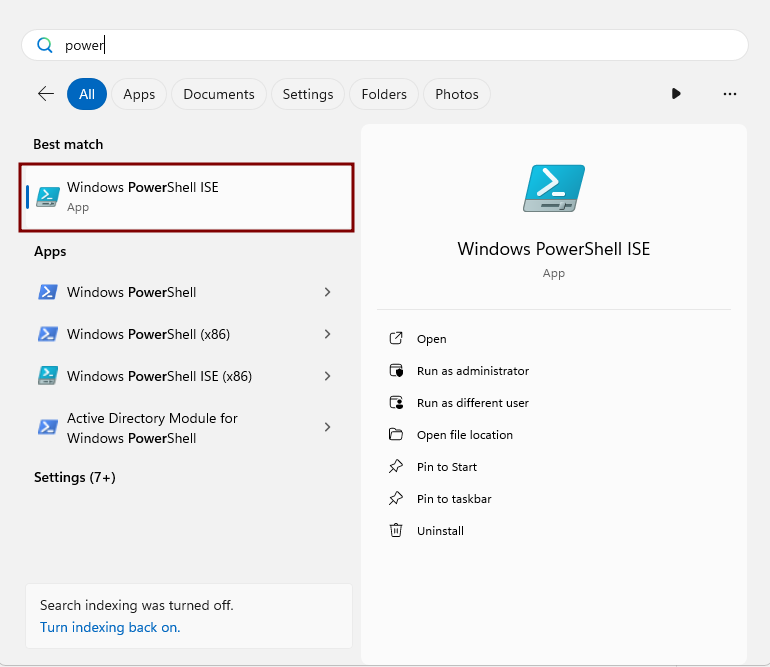
Task: Click Turn indexing back on link
Action: coord(110,627)
